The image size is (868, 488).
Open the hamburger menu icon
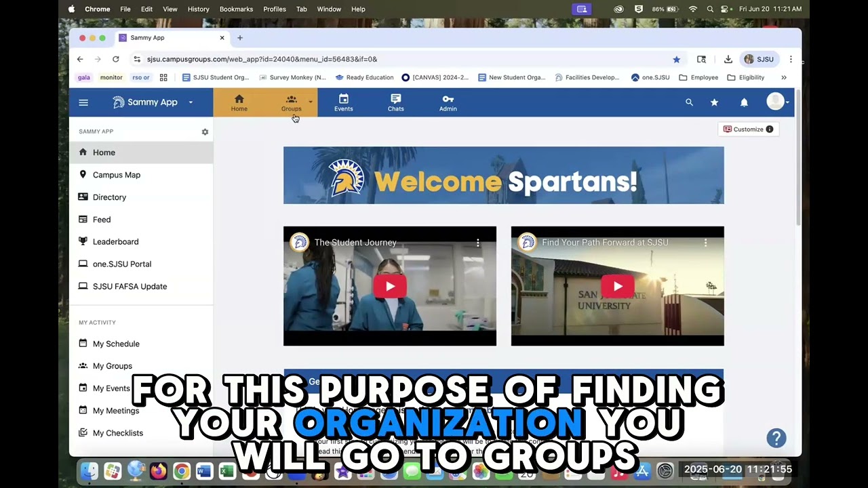pos(83,102)
